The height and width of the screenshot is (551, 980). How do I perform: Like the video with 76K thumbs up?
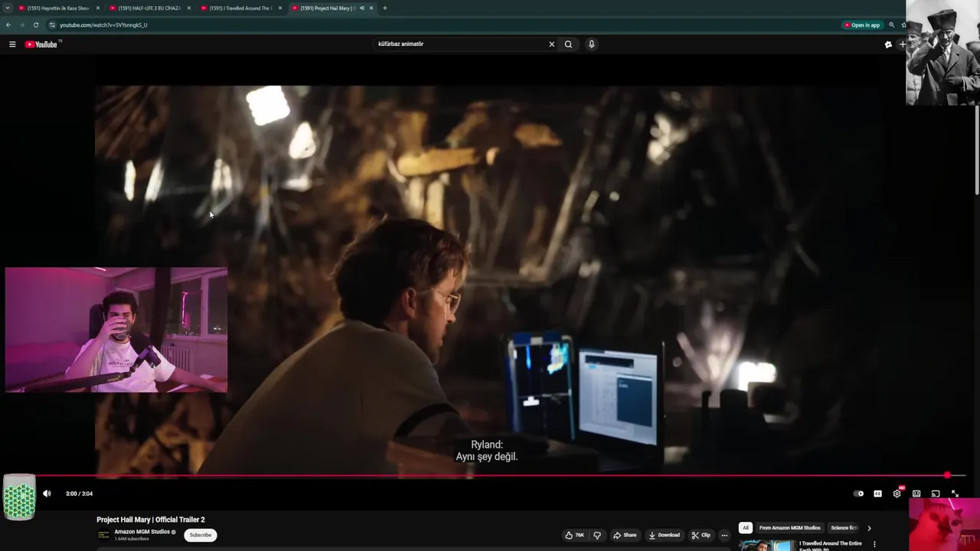574,535
